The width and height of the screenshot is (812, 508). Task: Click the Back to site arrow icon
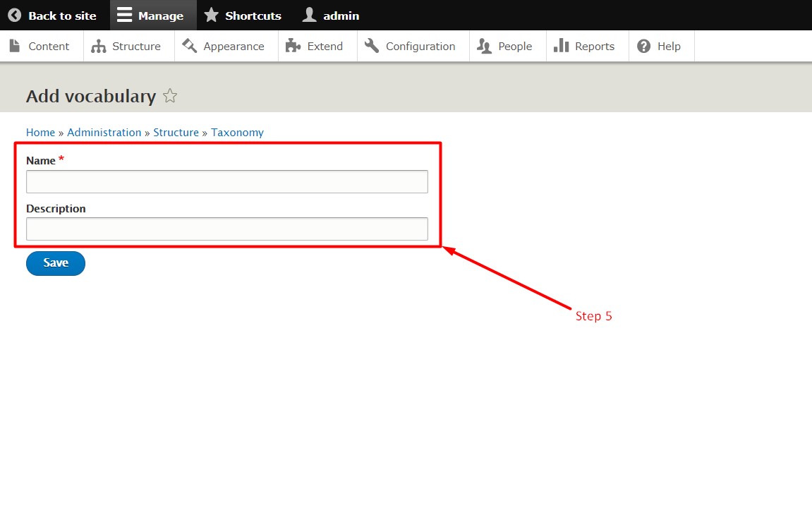coord(15,16)
